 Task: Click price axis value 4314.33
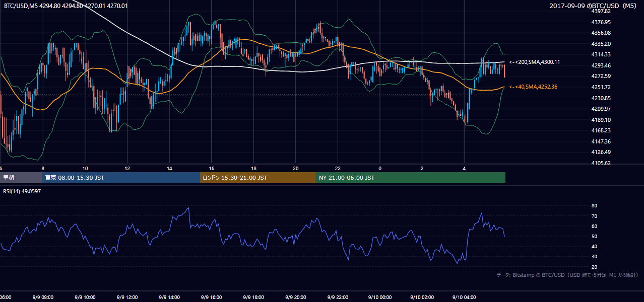[601, 54]
